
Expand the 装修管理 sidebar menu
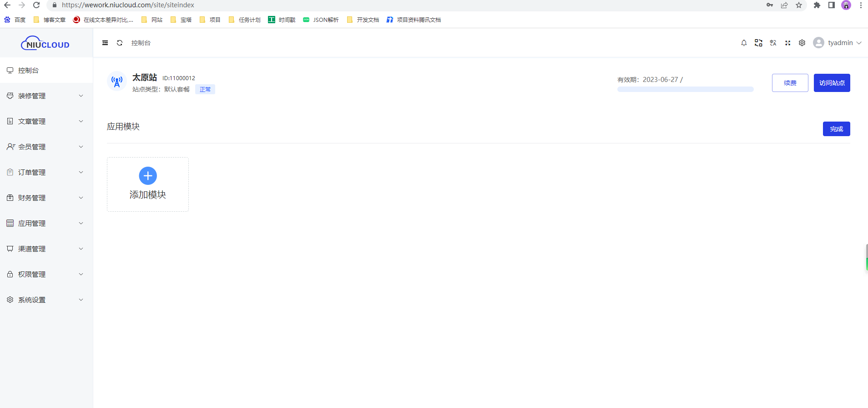pos(45,96)
